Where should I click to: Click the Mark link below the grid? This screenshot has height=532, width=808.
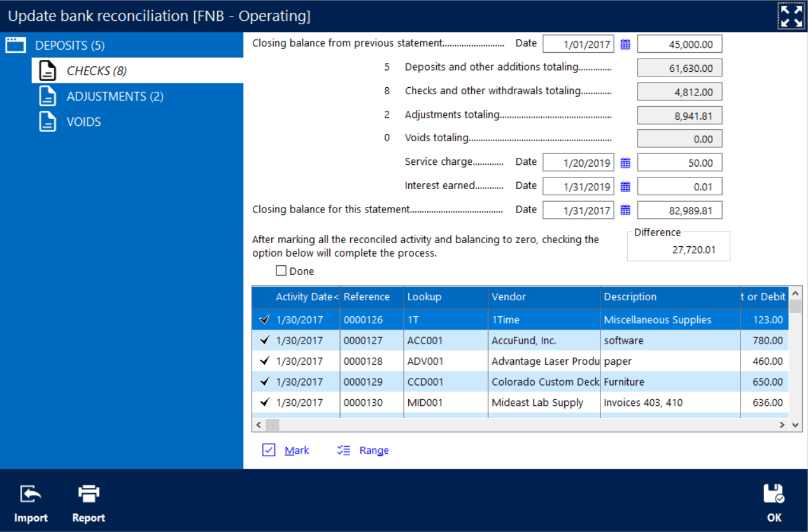pyautogui.click(x=297, y=450)
